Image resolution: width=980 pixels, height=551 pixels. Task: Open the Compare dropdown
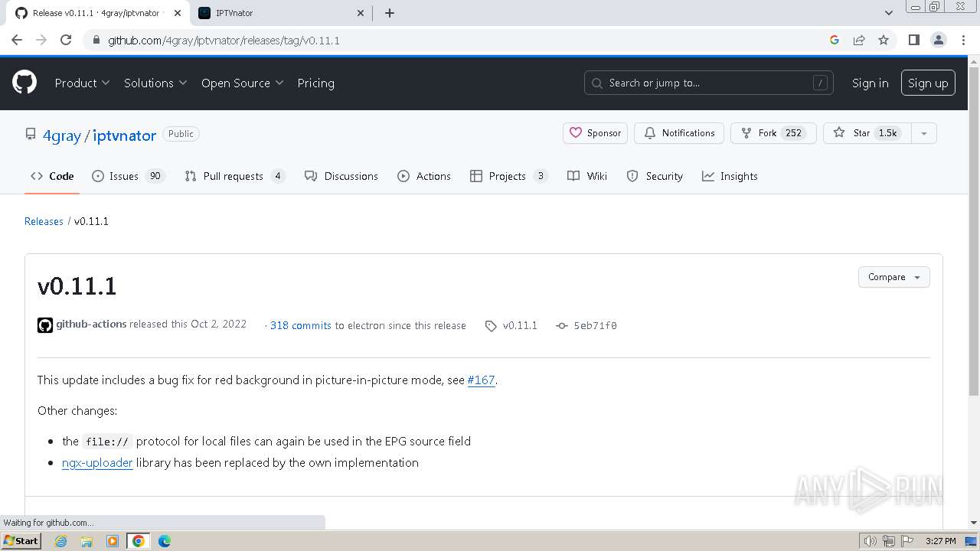[894, 277]
